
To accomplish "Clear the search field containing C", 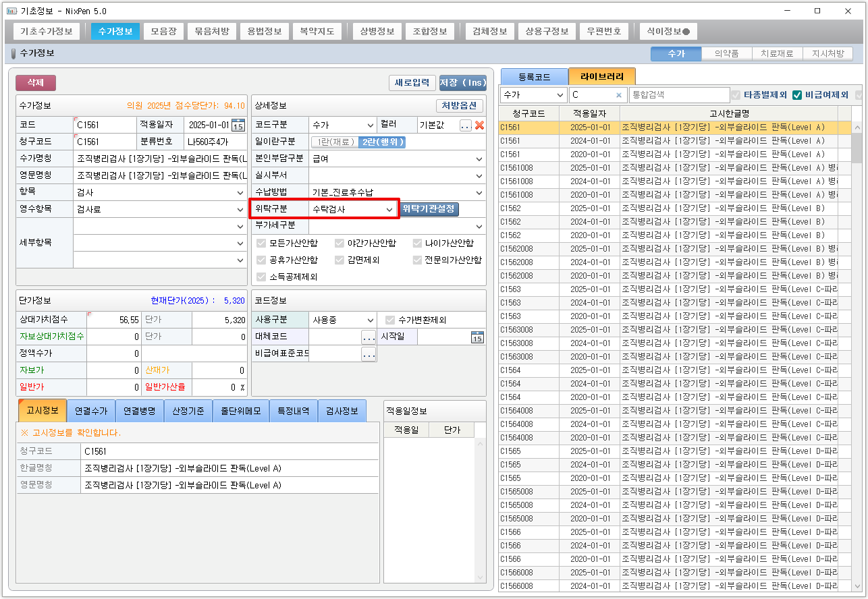I will (x=618, y=95).
